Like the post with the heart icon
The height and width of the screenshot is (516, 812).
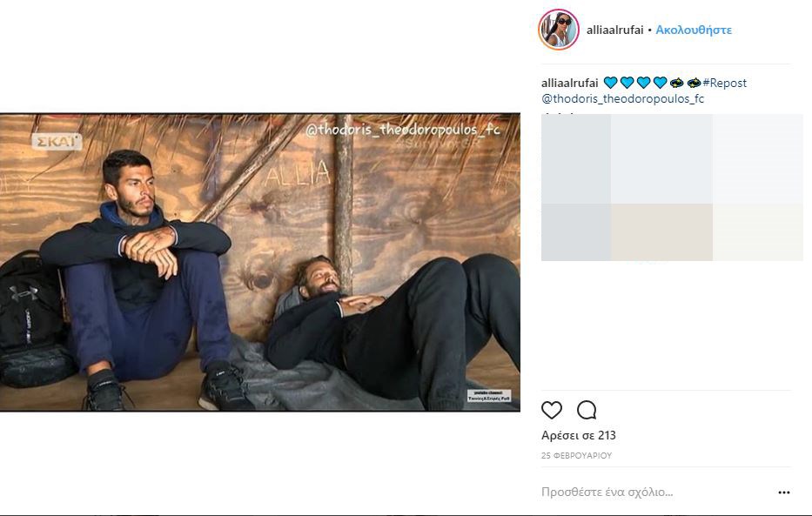coord(552,410)
